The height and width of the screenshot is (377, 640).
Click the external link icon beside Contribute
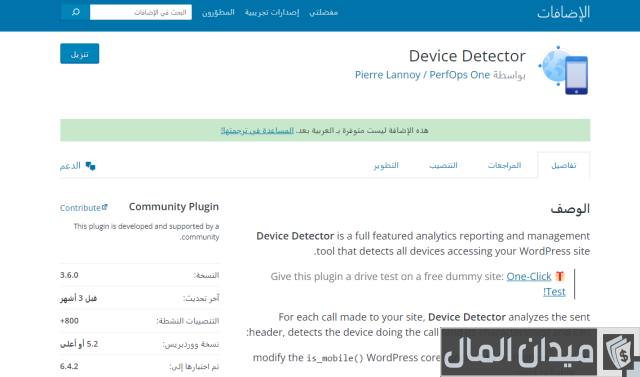[105, 207]
